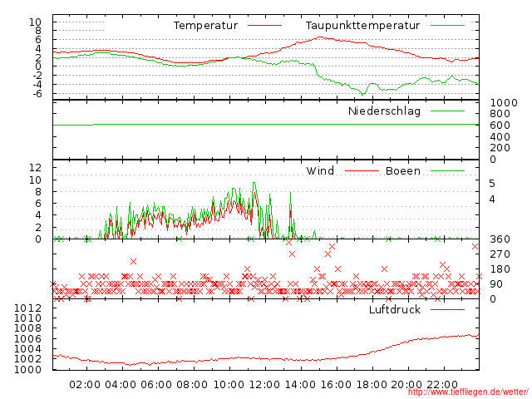532x399 pixels.
Task: Click the Niederschlag legend label
Action: tap(384, 111)
